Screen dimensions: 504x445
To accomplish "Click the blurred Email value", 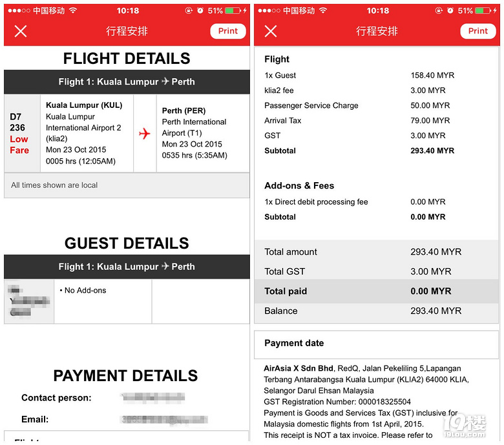I will coord(164,419).
